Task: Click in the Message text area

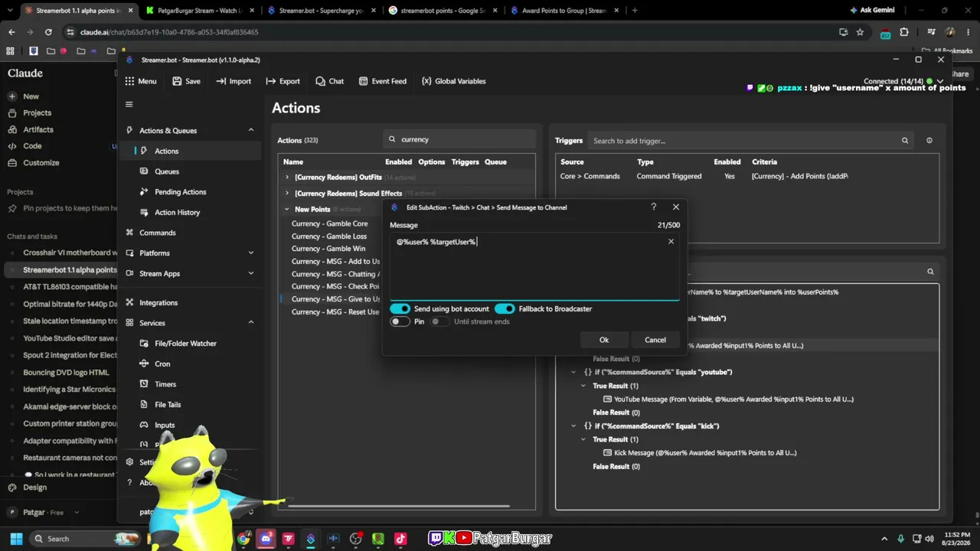Action: (534, 266)
